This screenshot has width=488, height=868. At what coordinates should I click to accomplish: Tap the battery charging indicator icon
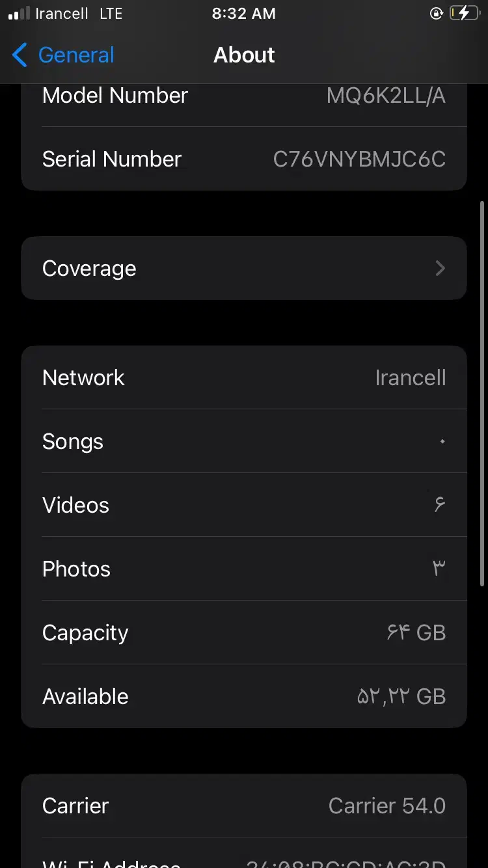(x=463, y=14)
